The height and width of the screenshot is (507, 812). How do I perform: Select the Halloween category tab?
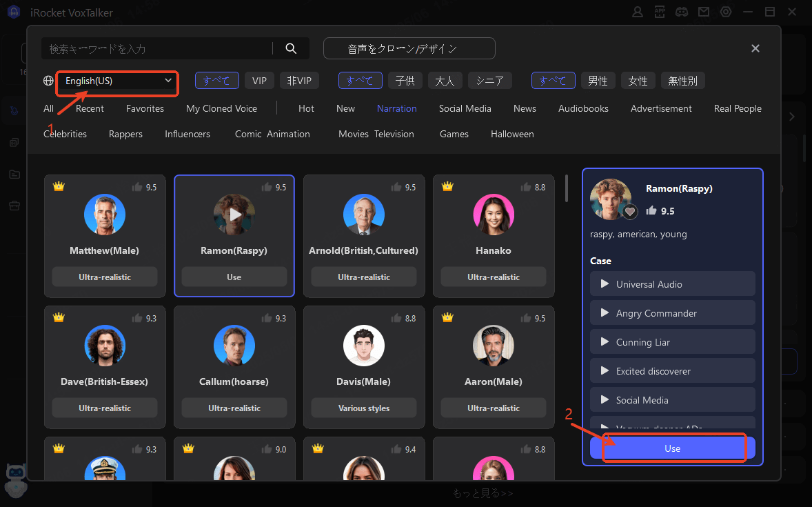click(512, 134)
